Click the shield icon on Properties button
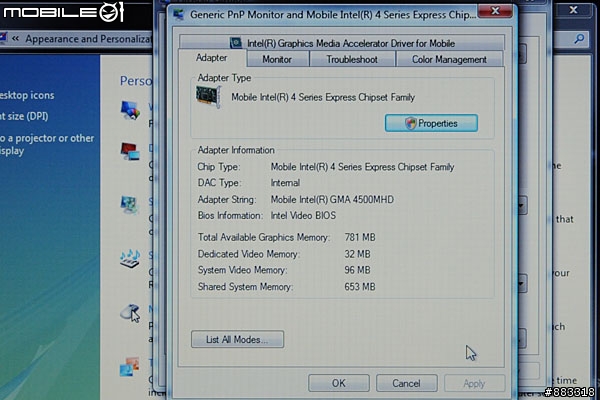The width and height of the screenshot is (600, 400). [x=410, y=123]
